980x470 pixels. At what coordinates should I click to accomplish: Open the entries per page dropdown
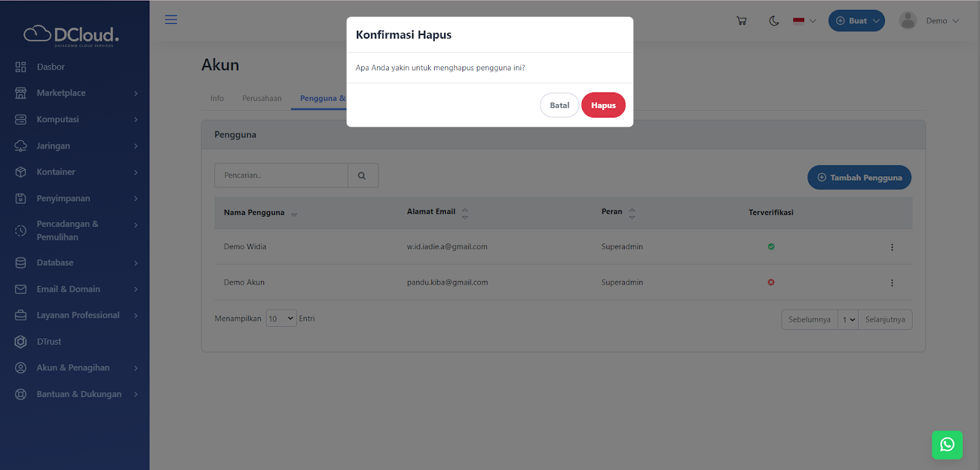[x=281, y=319]
